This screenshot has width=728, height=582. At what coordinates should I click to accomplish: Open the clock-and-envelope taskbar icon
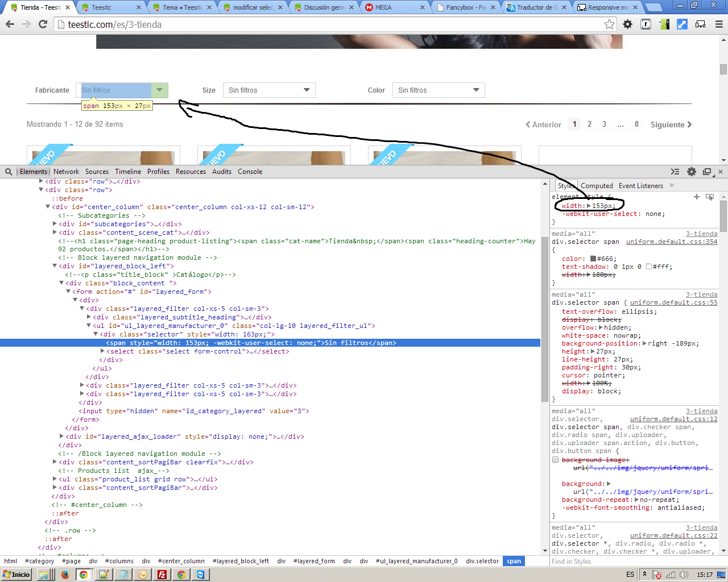pos(142,575)
